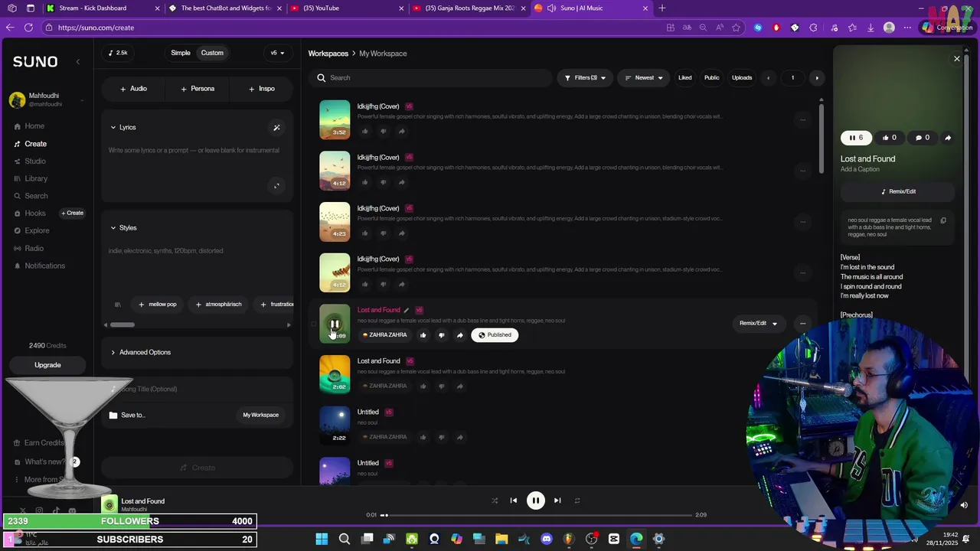Toggle the Uploads filter
The image size is (980, 551).
pos(742,77)
